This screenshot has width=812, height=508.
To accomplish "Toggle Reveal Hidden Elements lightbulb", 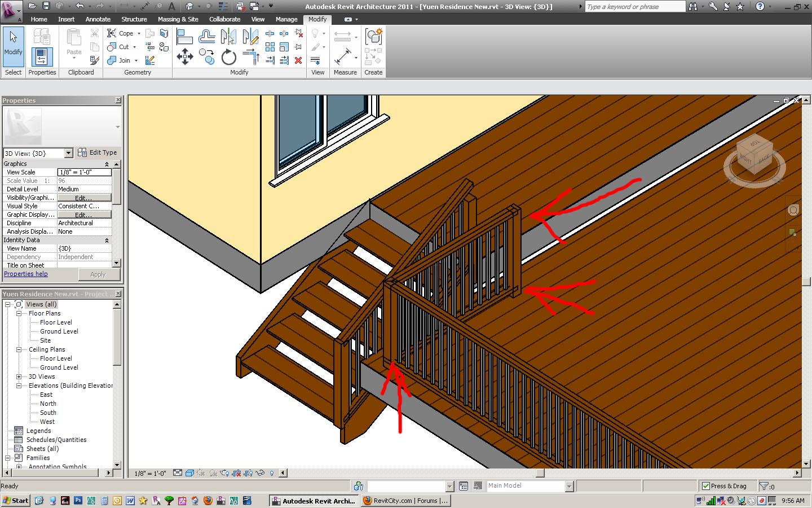I will click(272, 473).
